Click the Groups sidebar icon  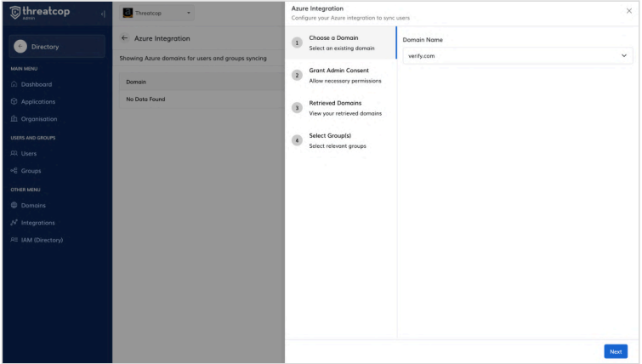14,171
